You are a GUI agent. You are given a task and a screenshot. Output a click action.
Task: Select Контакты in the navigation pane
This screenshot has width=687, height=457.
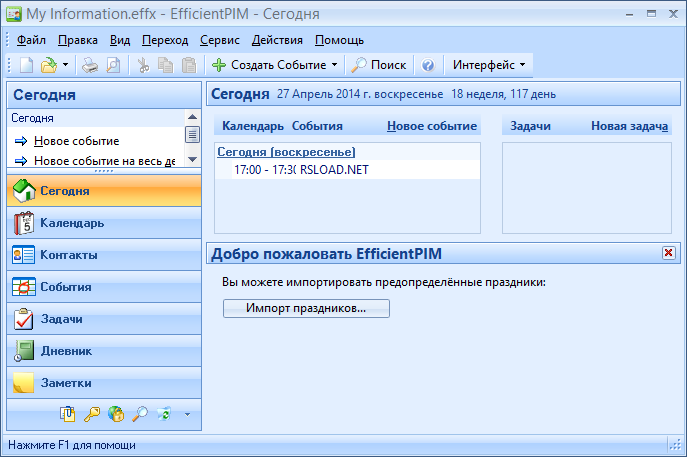pos(104,255)
